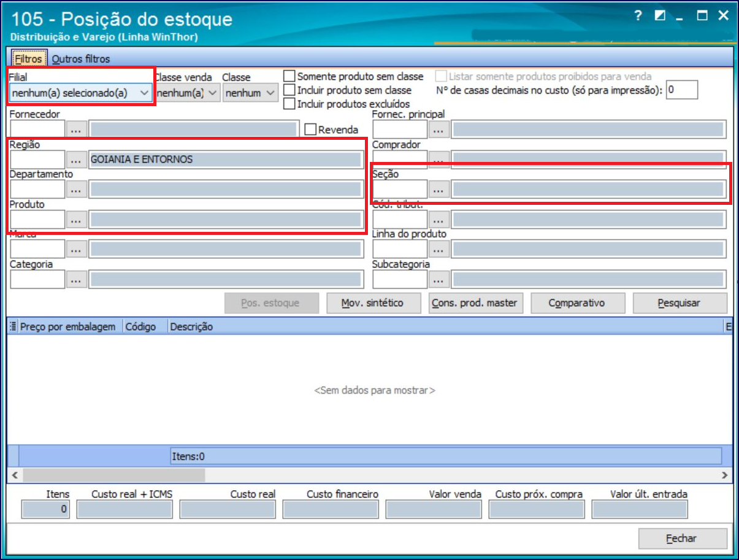Open the help question mark icon

638,16
